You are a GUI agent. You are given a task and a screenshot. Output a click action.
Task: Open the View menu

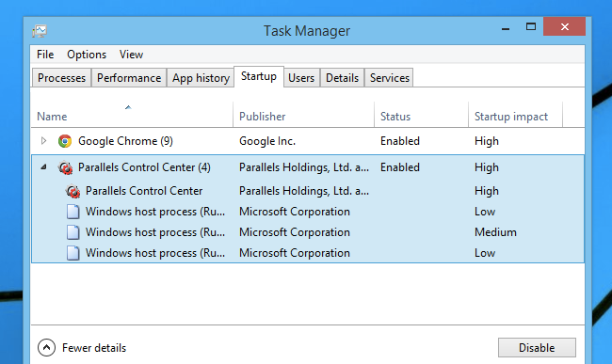coord(131,55)
